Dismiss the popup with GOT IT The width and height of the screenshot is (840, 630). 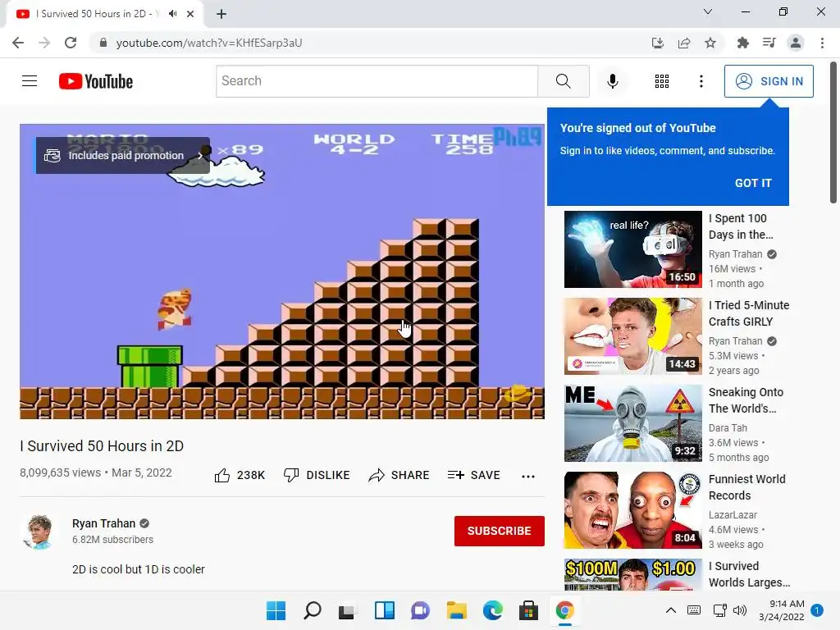point(753,183)
